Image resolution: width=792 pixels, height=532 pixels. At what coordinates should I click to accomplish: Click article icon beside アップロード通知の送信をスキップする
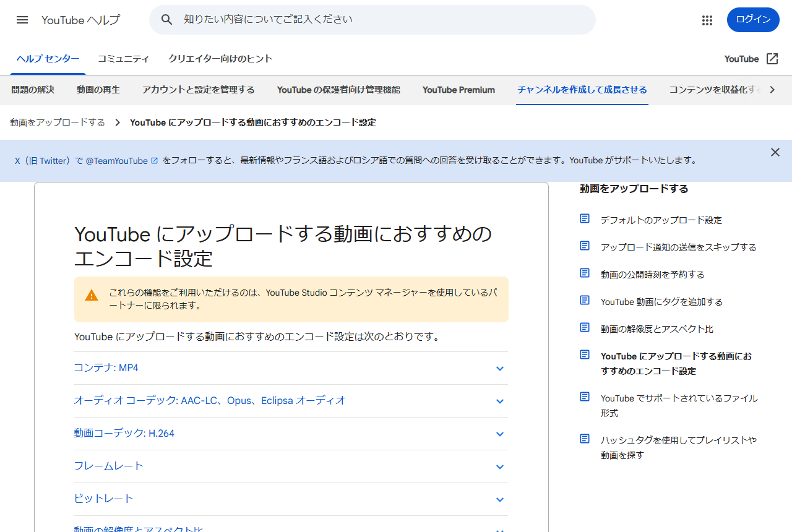click(585, 246)
